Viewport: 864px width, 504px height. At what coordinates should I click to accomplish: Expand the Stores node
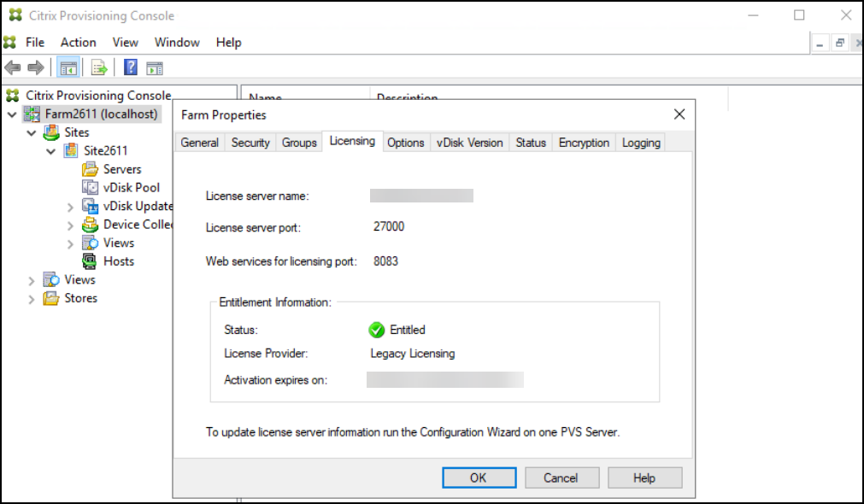pyautogui.click(x=32, y=297)
